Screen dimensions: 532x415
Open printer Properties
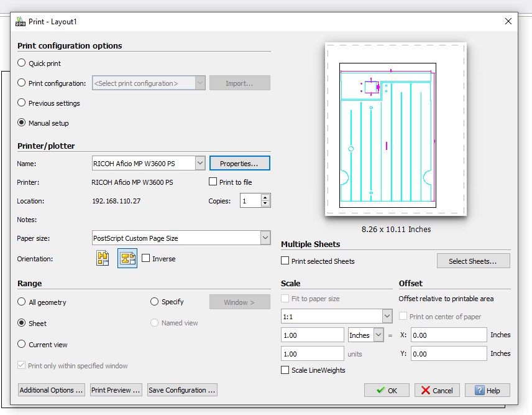239,164
